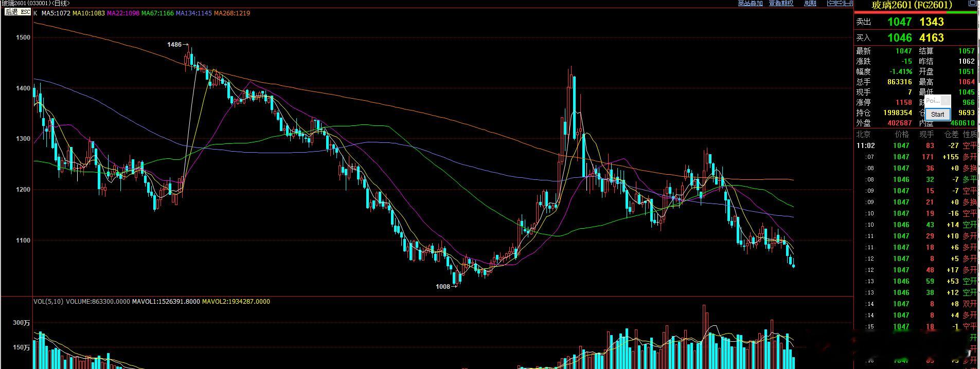
Task: Click the 买入 bid price 1046
Action: pyautogui.click(x=899, y=38)
